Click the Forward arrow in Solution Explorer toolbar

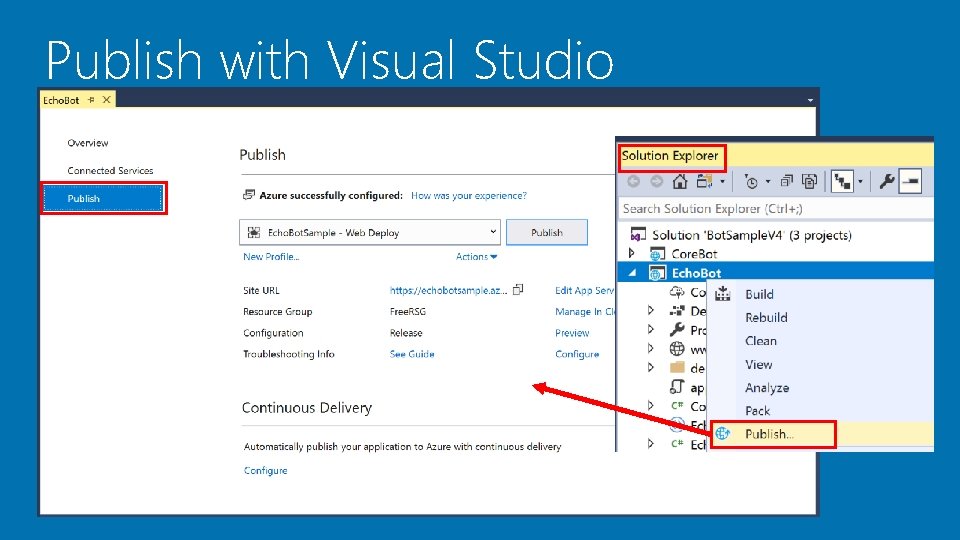[x=656, y=181]
